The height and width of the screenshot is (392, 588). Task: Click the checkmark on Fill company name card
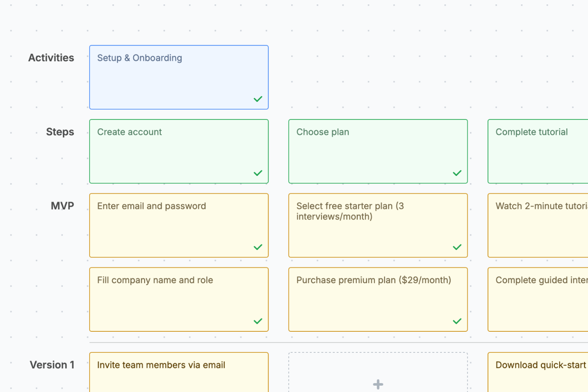point(258,321)
